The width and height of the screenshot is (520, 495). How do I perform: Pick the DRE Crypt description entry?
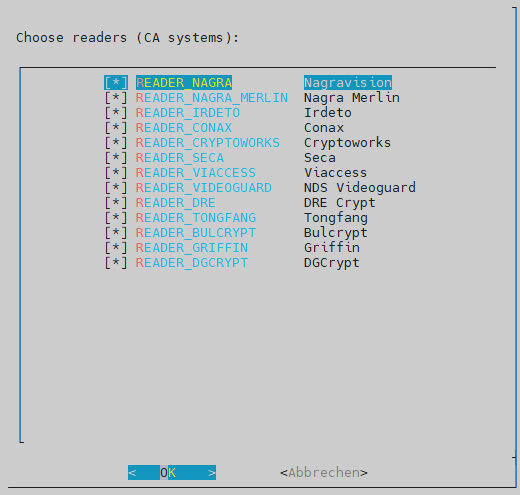tap(340, 203)
